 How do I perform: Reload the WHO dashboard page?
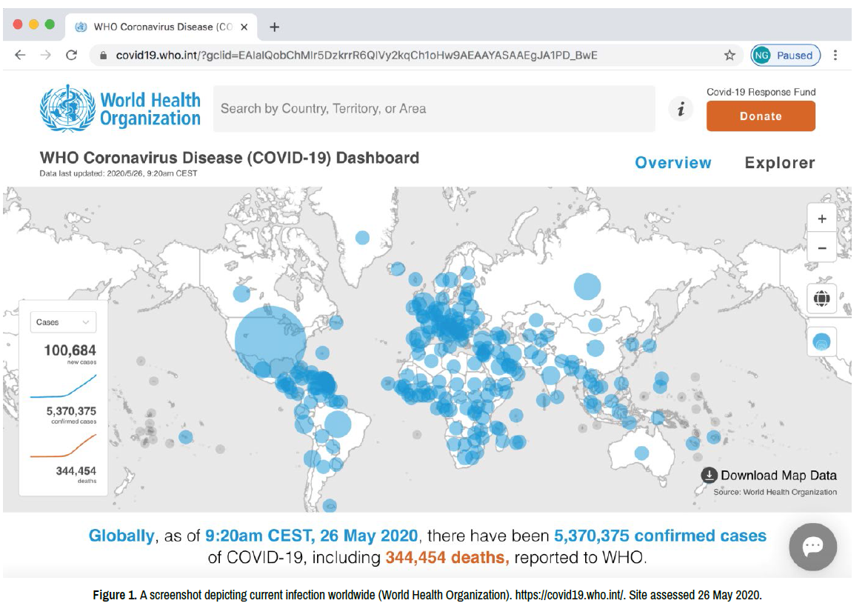71,55
